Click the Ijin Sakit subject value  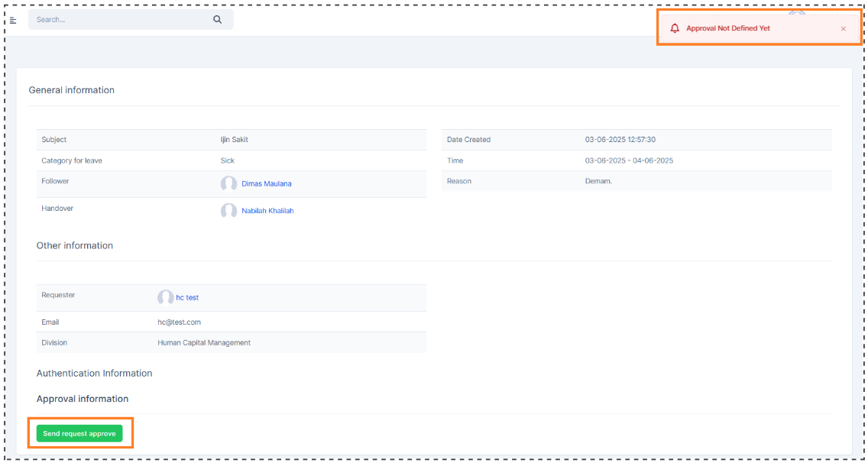pos(234,140)
